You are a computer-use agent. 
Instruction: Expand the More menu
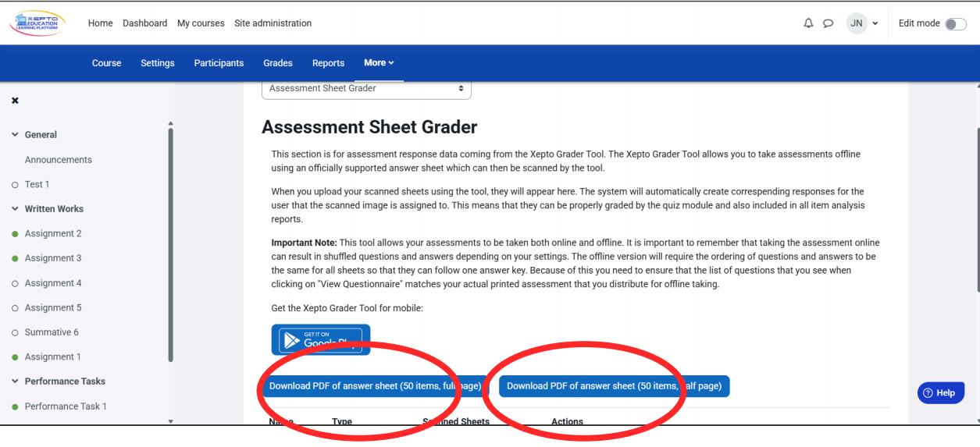coord(379,62)
